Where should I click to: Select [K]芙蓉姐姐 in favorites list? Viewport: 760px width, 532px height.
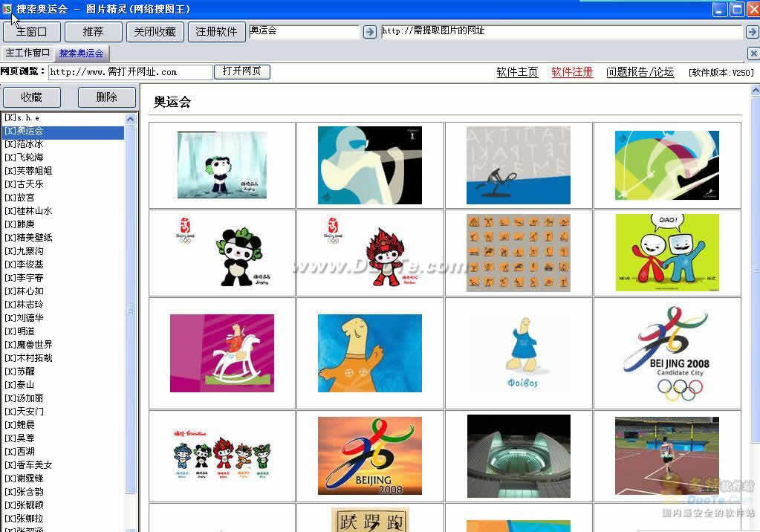64,171
